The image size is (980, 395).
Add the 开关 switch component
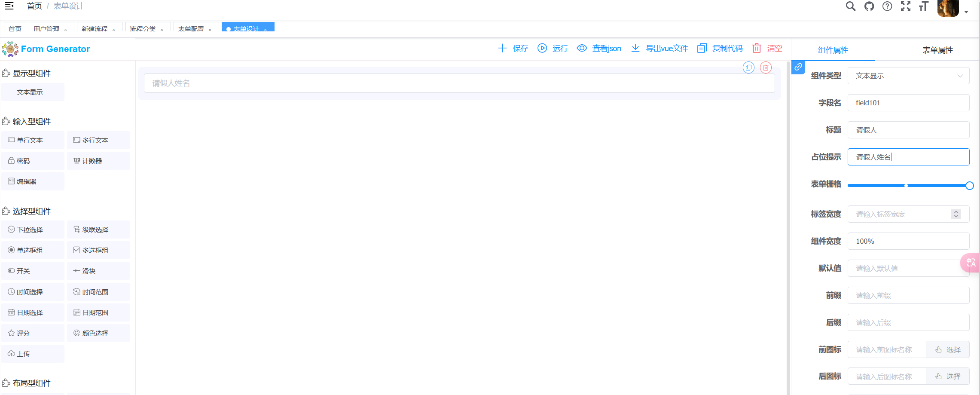[x=33, y=271]
